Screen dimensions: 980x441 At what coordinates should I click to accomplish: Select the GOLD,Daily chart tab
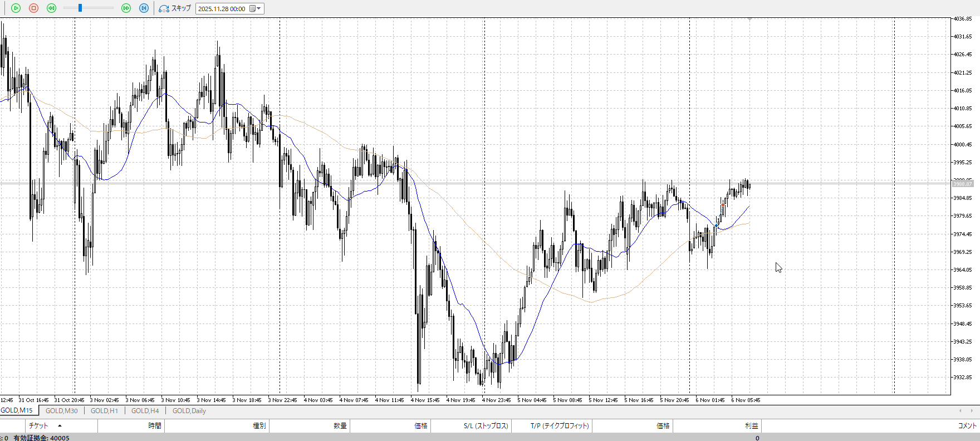coord(189,411)
